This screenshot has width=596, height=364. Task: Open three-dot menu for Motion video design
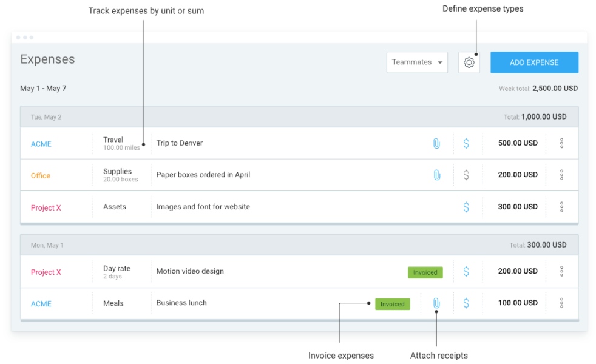tap(561, 272)
